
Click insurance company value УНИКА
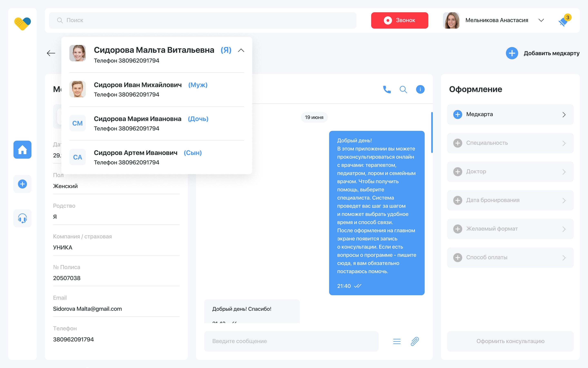[62, 248]
